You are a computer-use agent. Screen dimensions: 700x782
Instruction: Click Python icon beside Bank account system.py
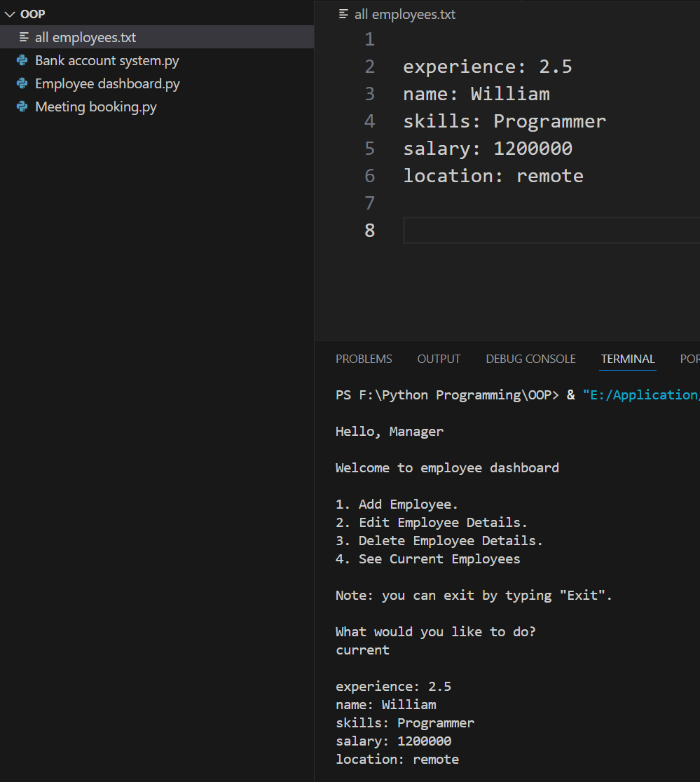[x=22, y=61]
